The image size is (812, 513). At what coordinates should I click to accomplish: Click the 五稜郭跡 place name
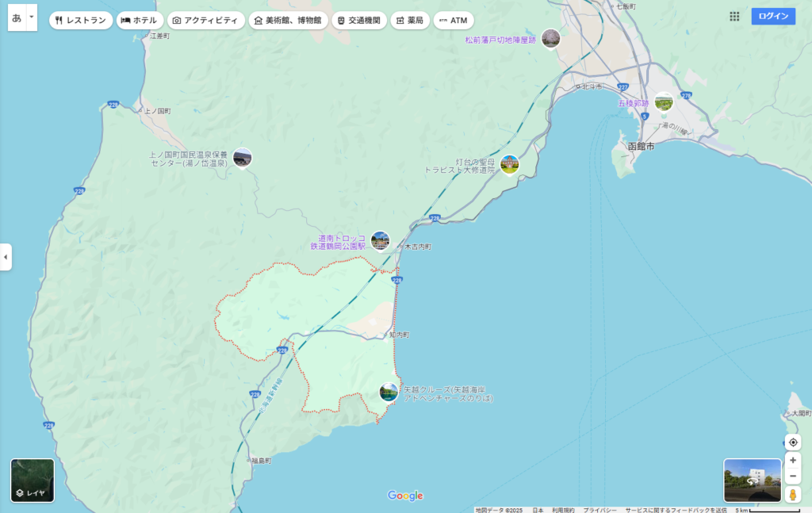(634, 104)
